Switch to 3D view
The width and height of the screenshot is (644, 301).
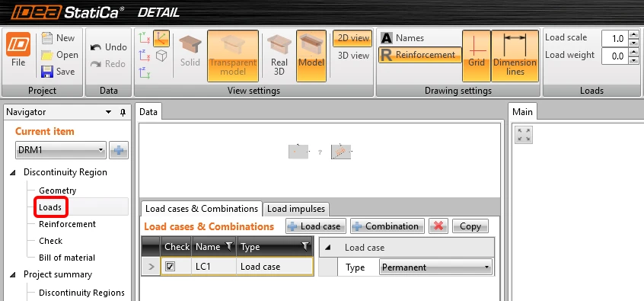pos(353,55)
